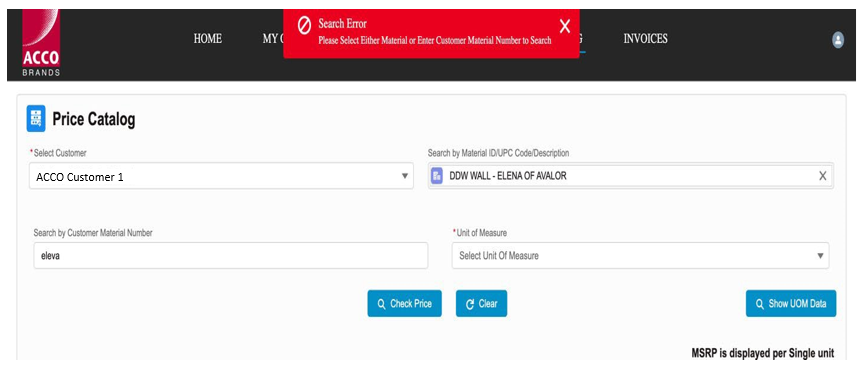Click the Check Price button
The image size is (867, 382).
point(405,303)
